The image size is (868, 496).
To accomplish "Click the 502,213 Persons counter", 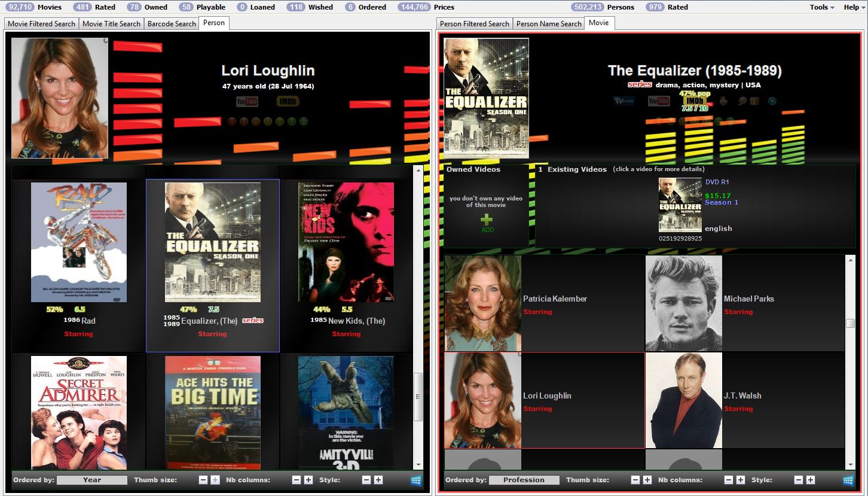I will [602, 7].
